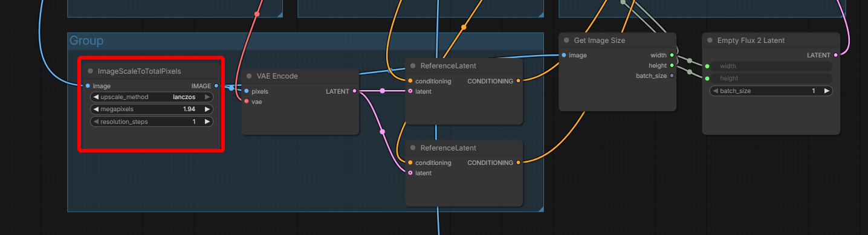Click the red link midpoint dot above VAE Encode
This screenshot has height=235, width=868.
(x=257, y=13)
